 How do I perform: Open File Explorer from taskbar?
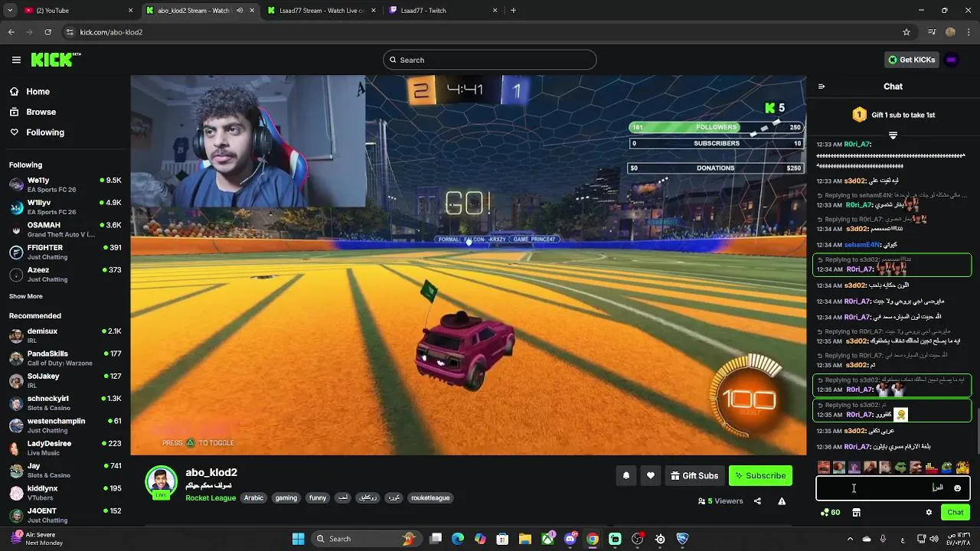click(x=525, y=539)
